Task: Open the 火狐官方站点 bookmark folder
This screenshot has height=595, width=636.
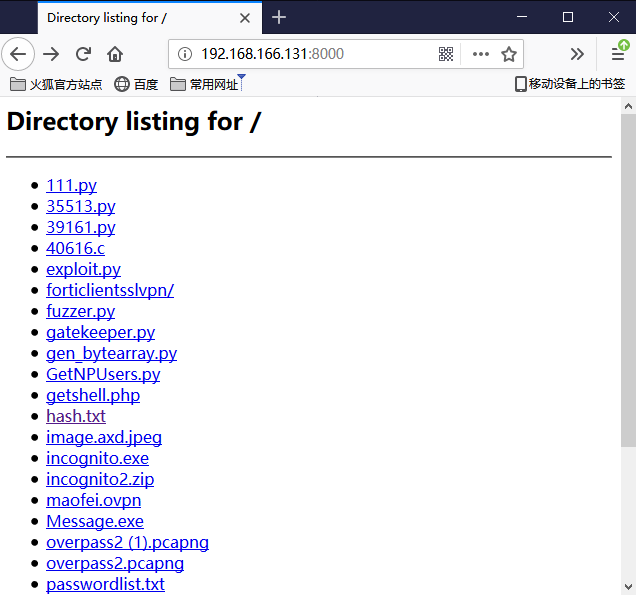Action: tap(56, 84)
